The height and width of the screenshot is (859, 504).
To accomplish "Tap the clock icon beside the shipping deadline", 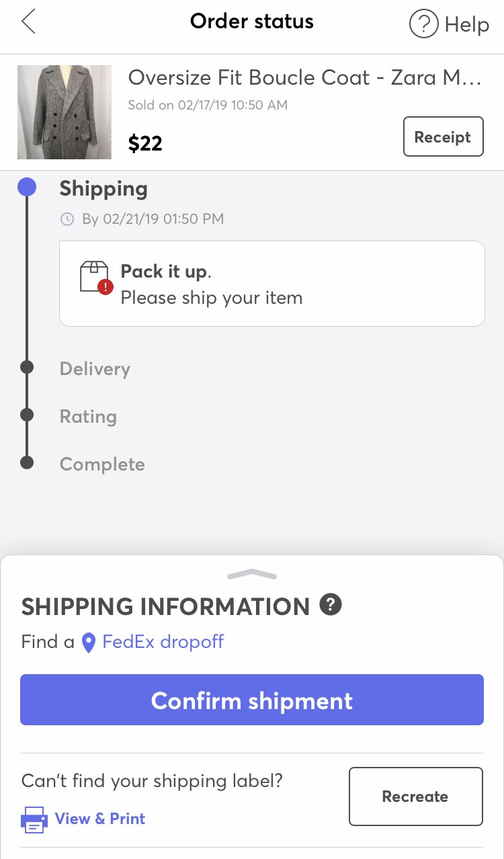I will click(67, 219).
